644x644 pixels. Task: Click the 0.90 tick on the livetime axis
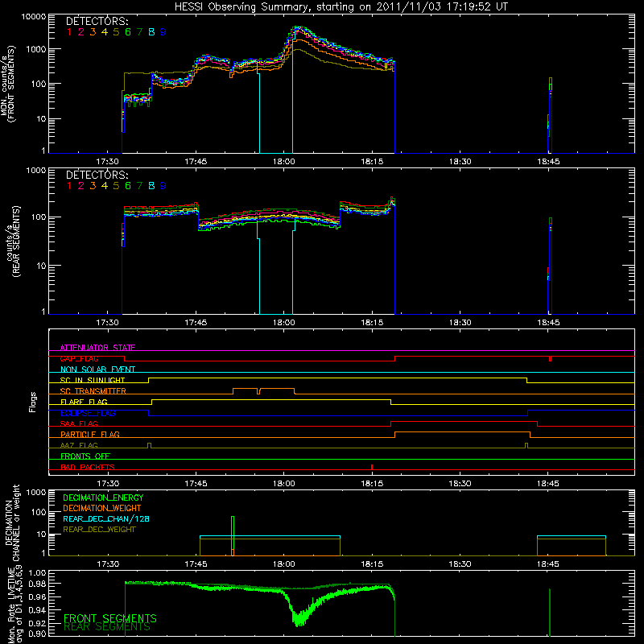(37, 634)
